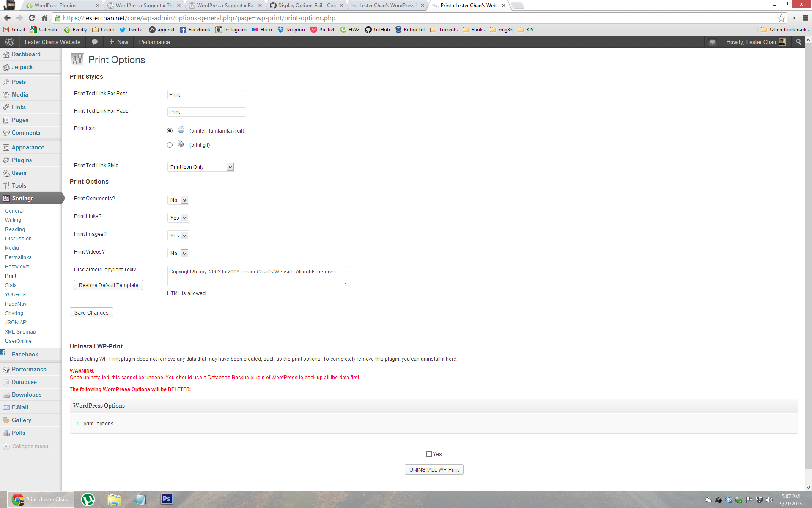The width and height of the screenshot is (812, 508).
Task: Click the volume icon in system tray
Action: coord(769,500)
